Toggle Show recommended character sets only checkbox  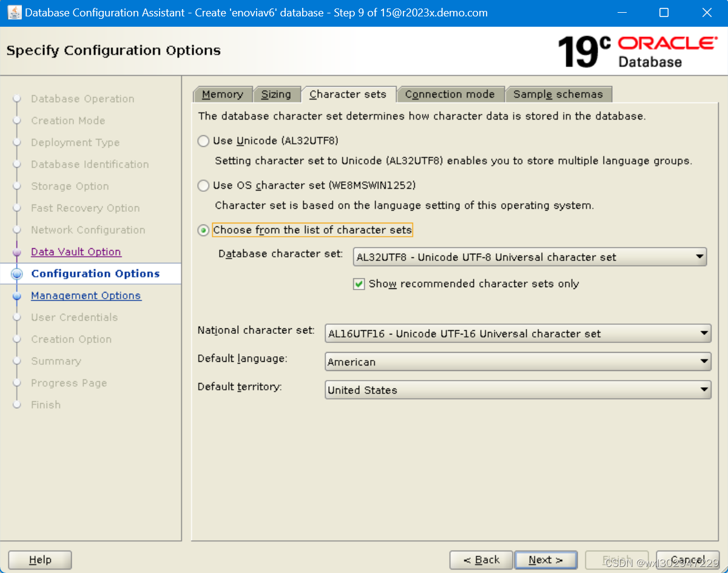(359, 283)
